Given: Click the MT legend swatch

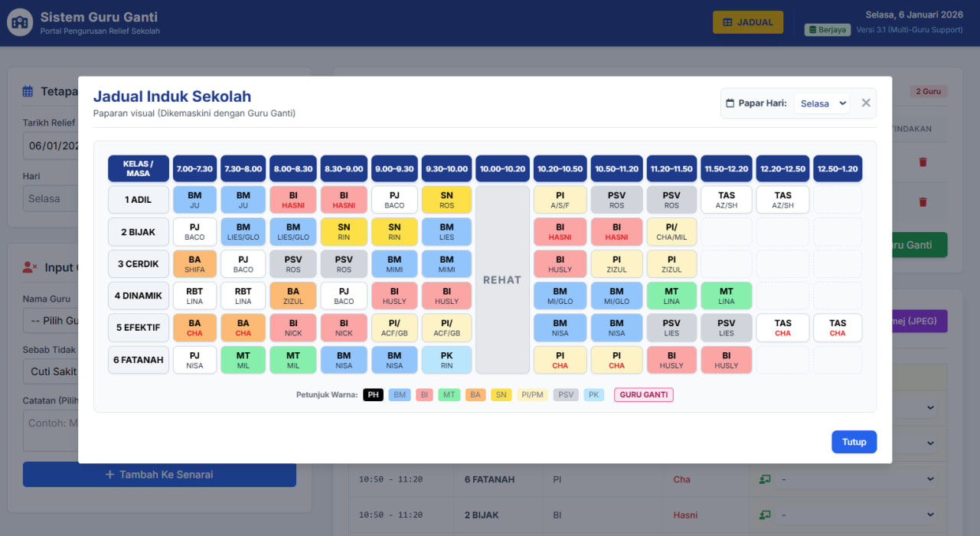Looking at the screenshot, I should [x=449, y=395].
